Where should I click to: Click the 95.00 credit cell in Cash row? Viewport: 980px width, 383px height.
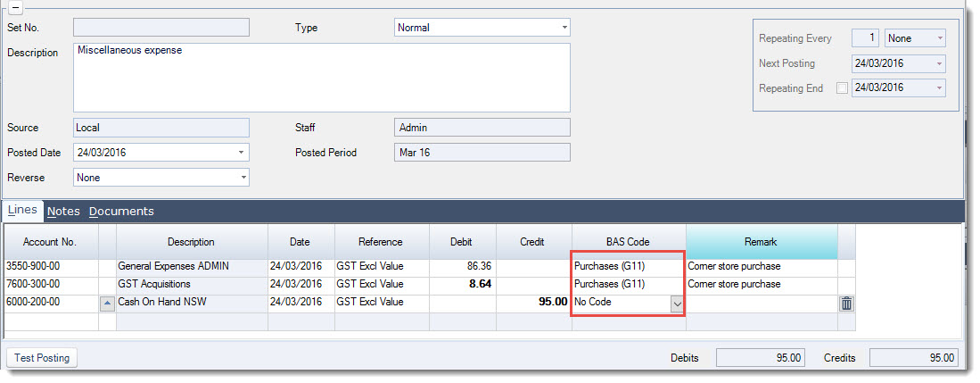pos(534,303)
